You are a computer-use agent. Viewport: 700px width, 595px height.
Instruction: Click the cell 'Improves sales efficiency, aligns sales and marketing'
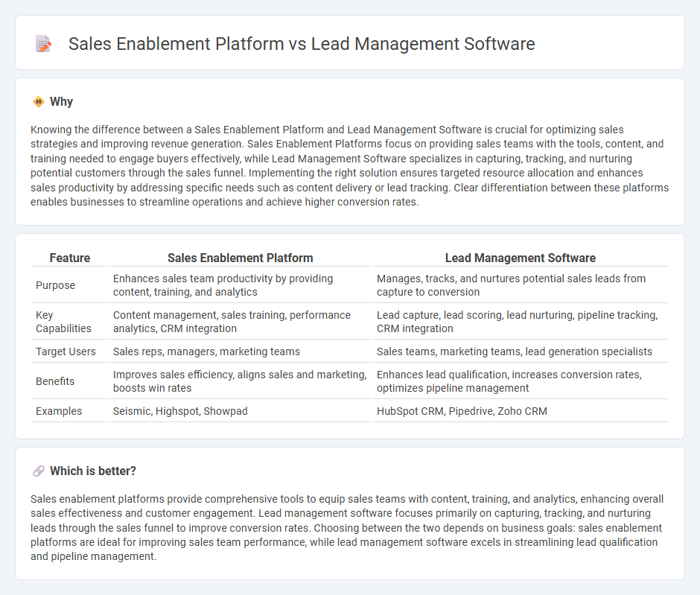pyautogui.click(x=241, y=381)
